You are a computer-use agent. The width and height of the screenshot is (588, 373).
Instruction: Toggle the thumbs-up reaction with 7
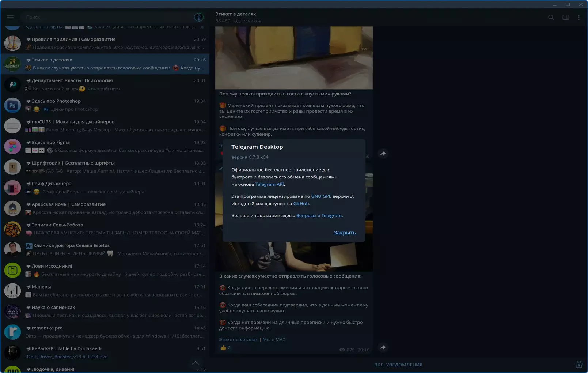click(x=225, y=348)
